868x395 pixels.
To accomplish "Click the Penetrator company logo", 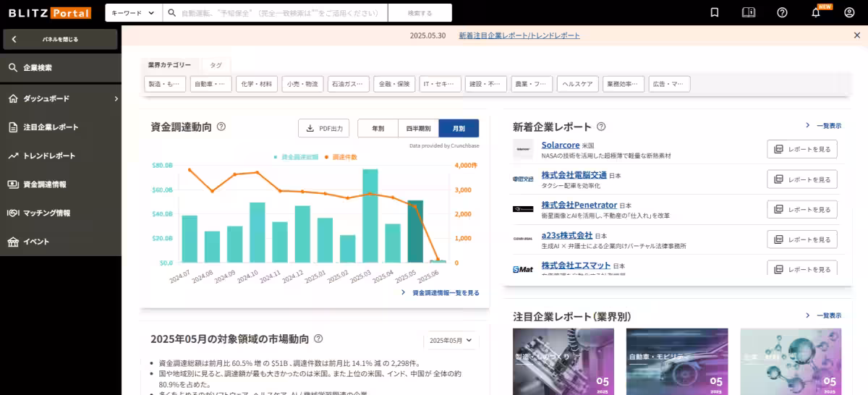I will pyautogui.click(x=523, y=209).
